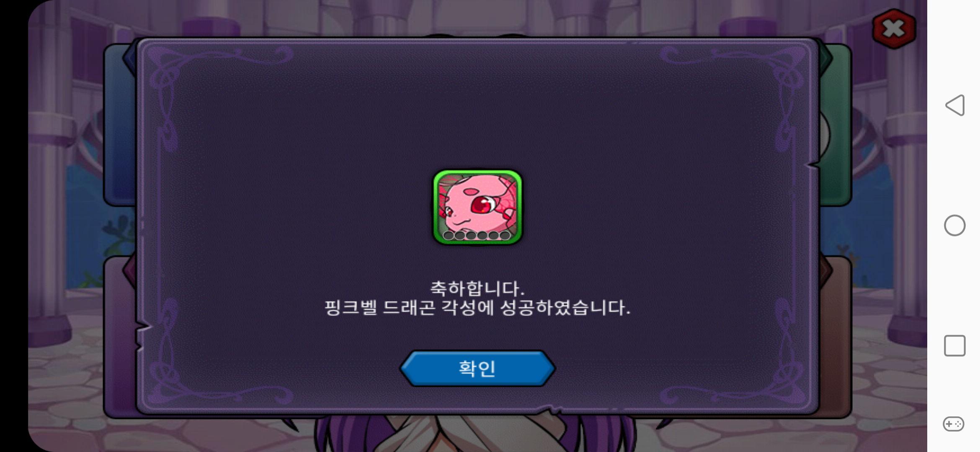The width and height of the screenshot is (980, 452).
Task: Select the blue card behind the dialog
Action: [120, 126]
